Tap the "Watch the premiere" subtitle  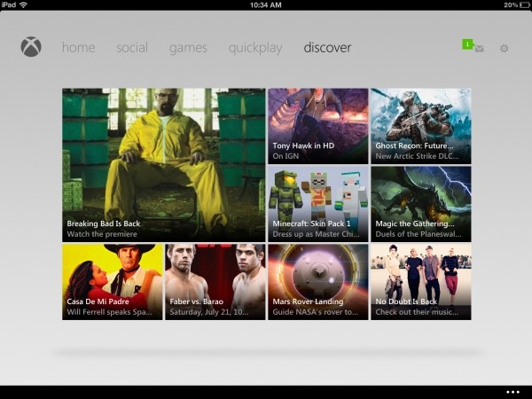[x=102, y=234]
